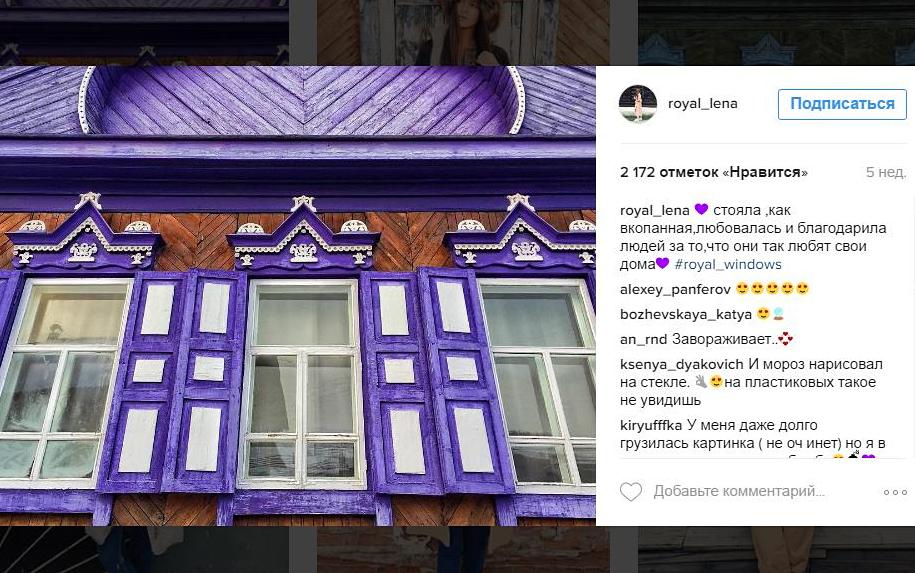915x573 pixels.
Task: Click the top-right blue windows background thumbnail
Action: 777,32
